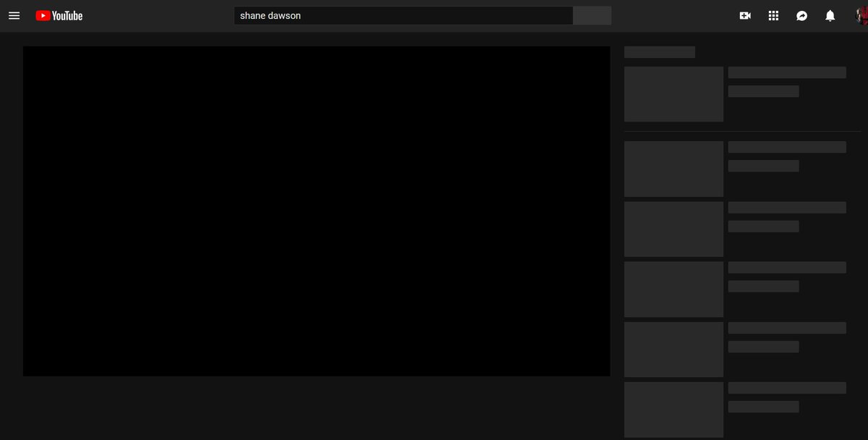
Task: Open the messages share icon
Action: click(801, 15)
